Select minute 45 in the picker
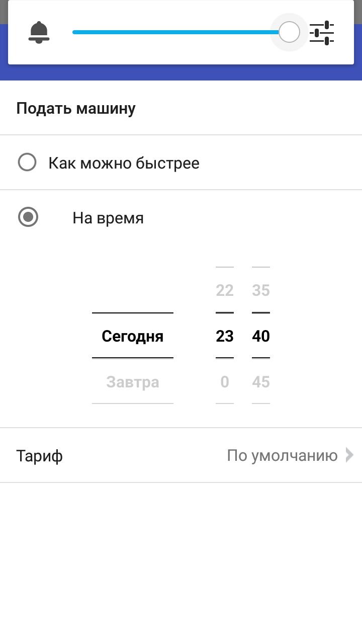Viewport: 362px width, 644px height. 261,382
